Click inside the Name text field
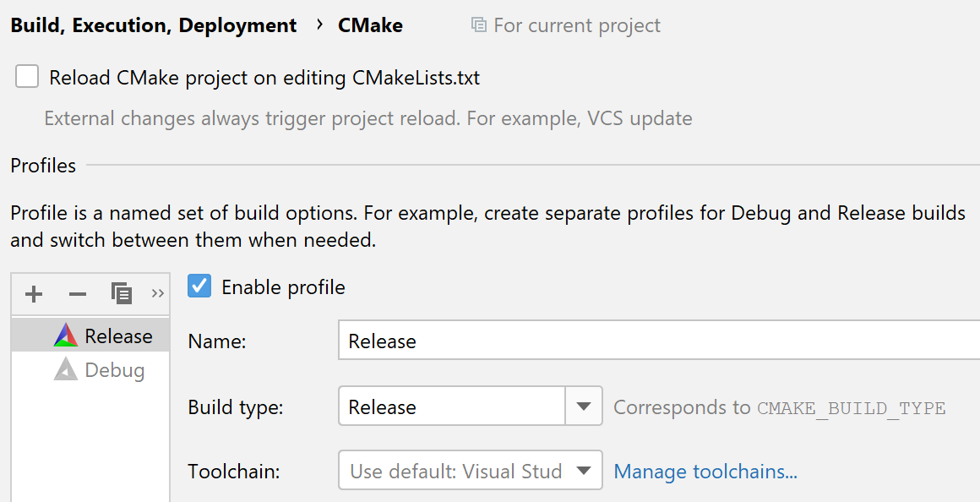Image resolution: width=980 pixels, height=502 pixels. 591,341
